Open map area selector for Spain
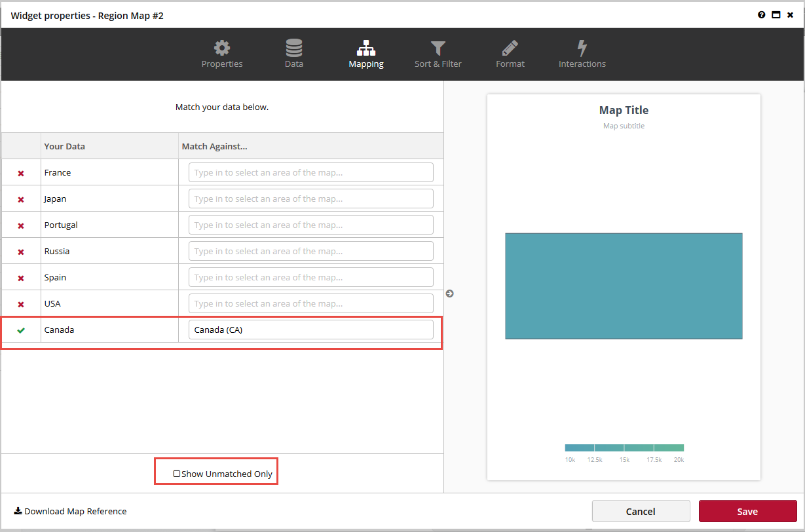This screenshot has height=532, width=805. 310,277
